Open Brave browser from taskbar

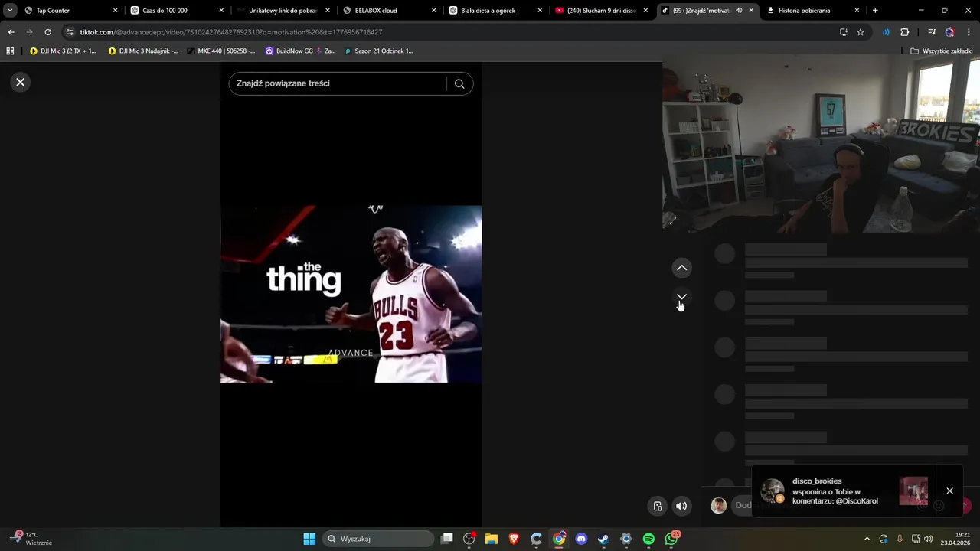(x=514, y=539)
